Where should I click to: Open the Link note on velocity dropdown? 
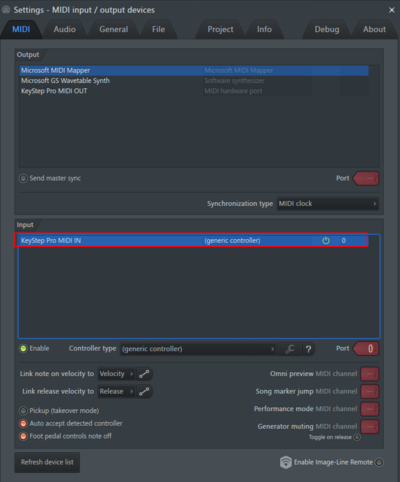(116, 374)
